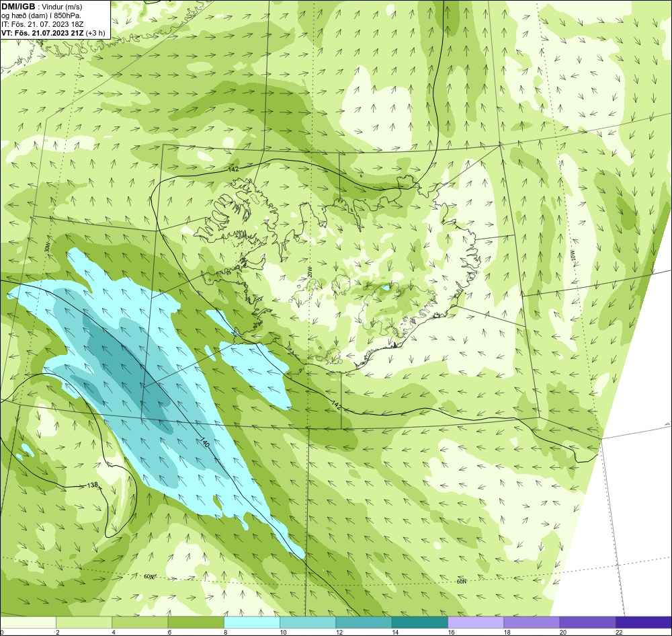Click the 10W longitude label

(573, 255)
